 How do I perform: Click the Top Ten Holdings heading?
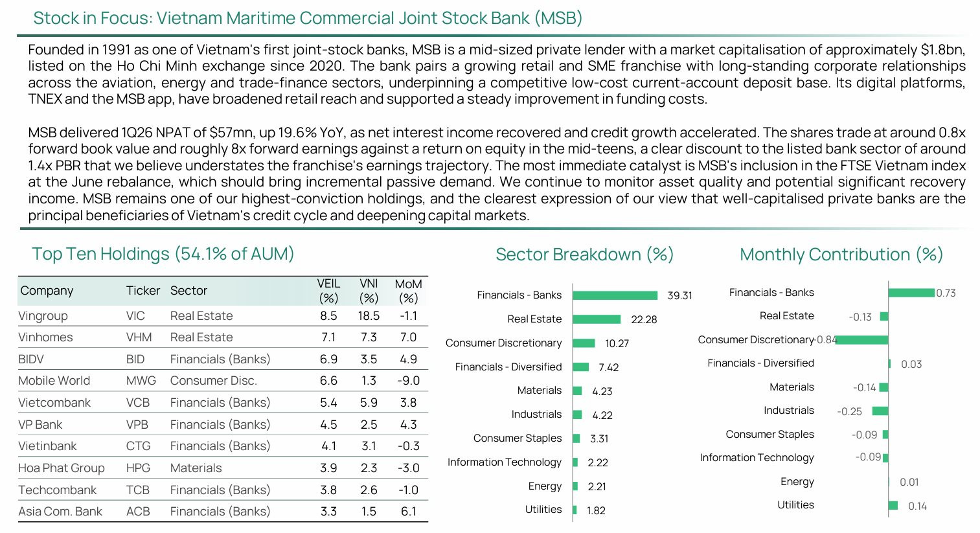[163, 254]
